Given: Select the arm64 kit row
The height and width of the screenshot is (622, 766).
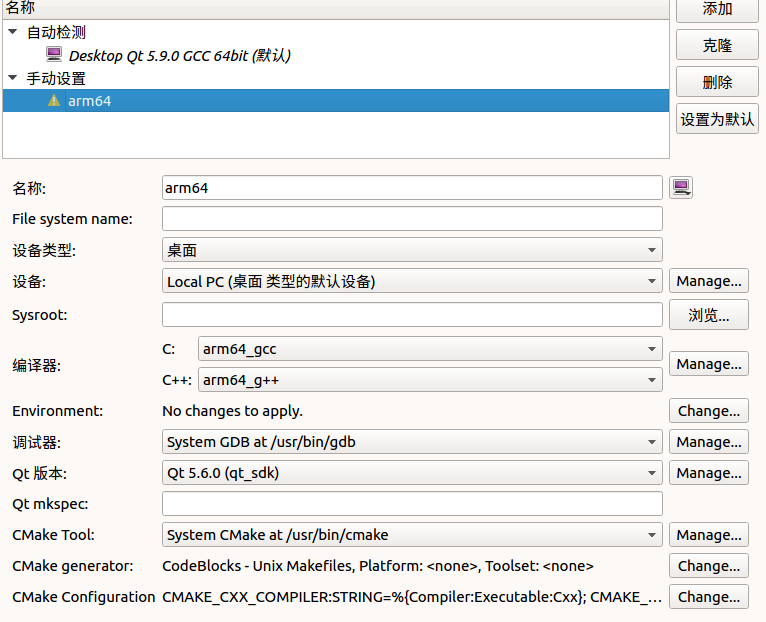Looking at the screenshot, I should pos(336,101).
